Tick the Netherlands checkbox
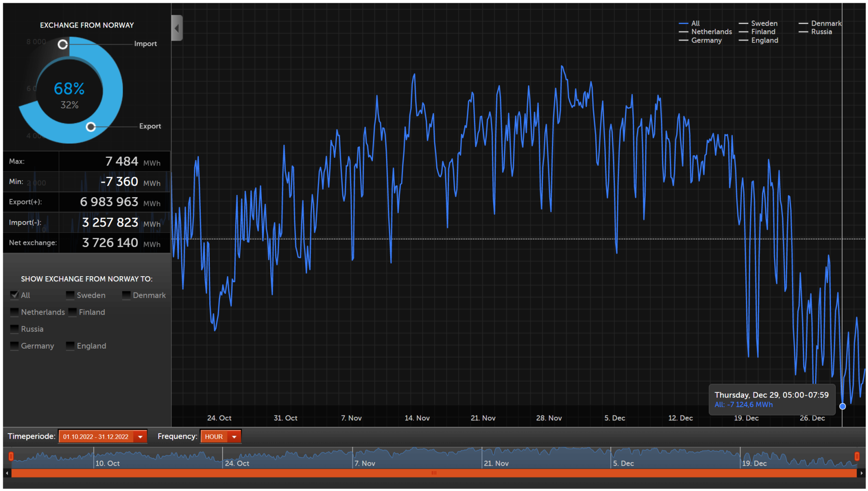The height and width of the screenshot is (491, 868). [14, 312]
